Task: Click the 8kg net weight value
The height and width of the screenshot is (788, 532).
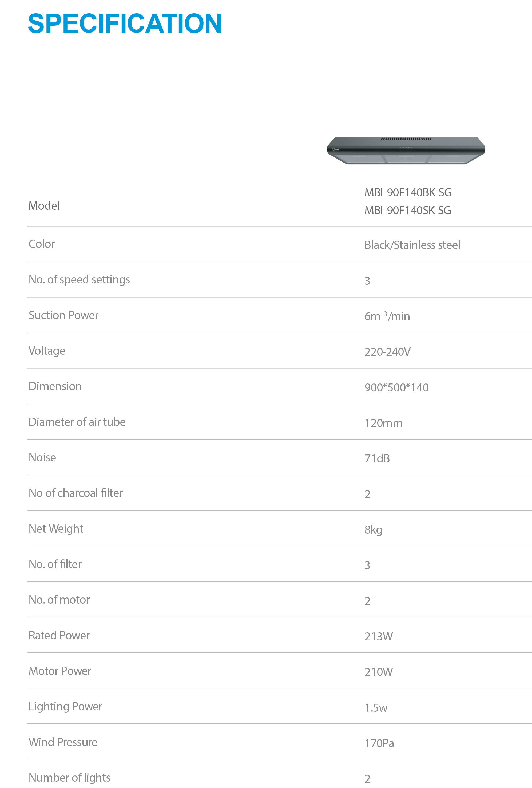Action: (x=373, y=530)
